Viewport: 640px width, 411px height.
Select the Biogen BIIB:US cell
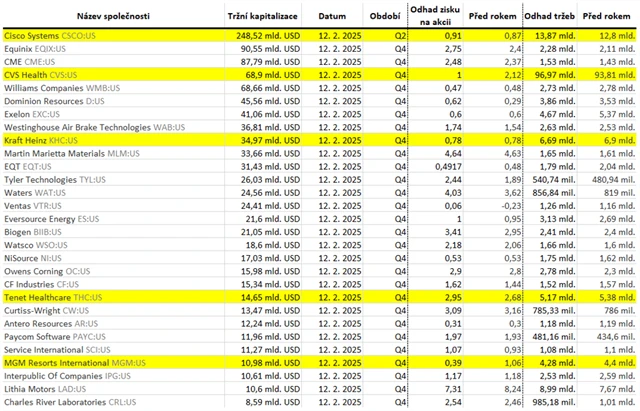[x=33, y=232]
